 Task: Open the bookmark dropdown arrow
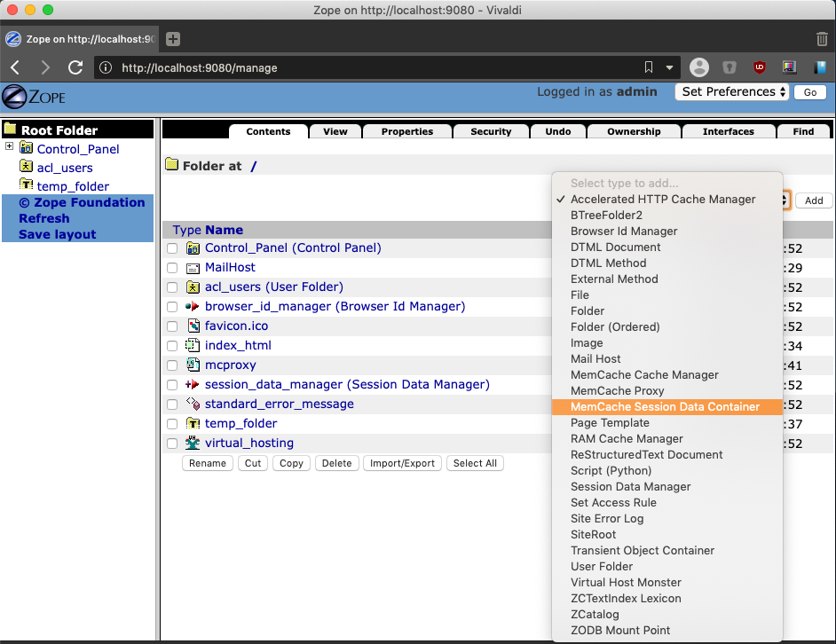pos(669,67)
